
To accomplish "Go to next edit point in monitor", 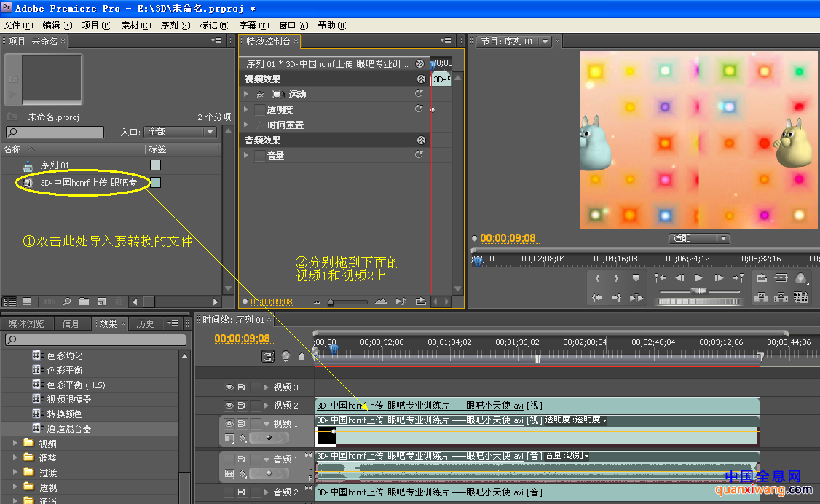I will (738, 278).
